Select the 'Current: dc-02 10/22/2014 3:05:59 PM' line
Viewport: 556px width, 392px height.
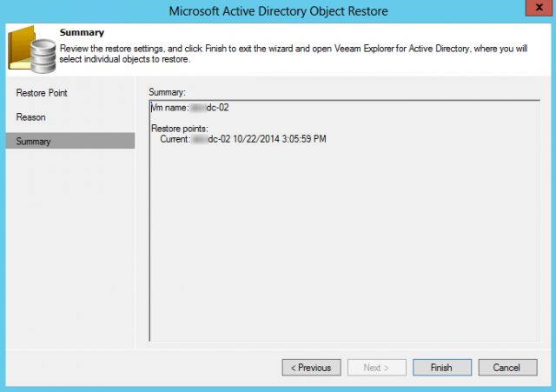(243, 139)
